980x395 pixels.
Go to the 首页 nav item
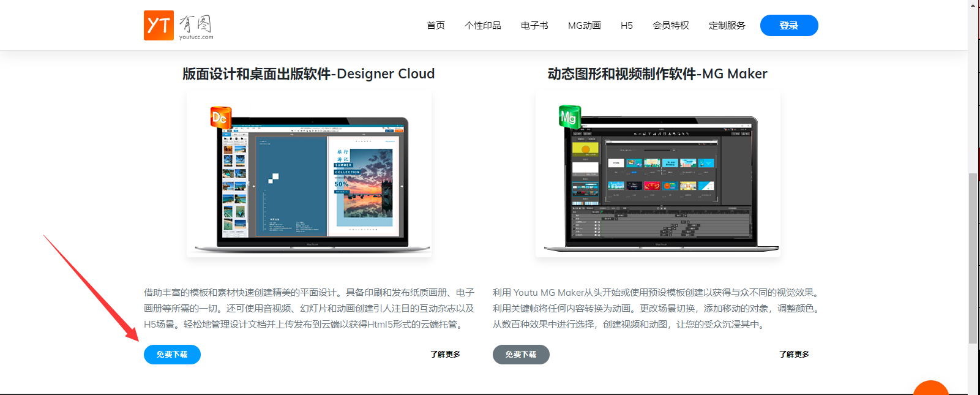[436, 26]
